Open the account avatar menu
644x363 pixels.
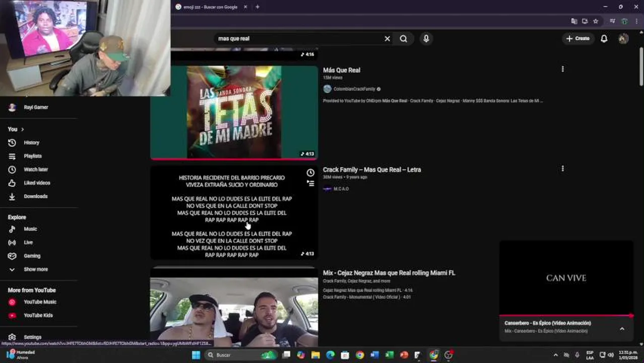[x=623, y=38]
